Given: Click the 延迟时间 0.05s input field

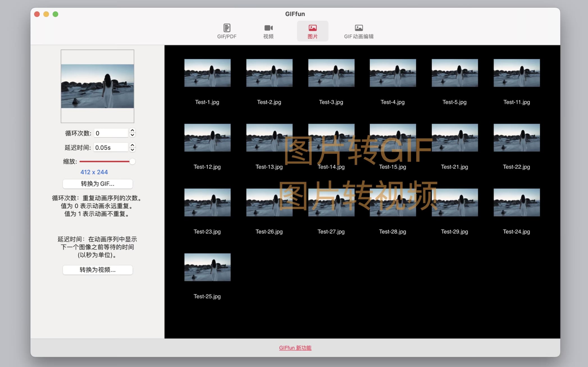Looking at the screenshot, I should 111,148.
